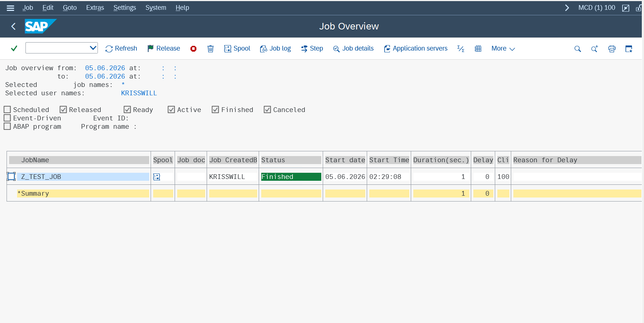Open the hamburger main menu icon
Image resolution: width=644 pixels, height=323 pixels.
pyautogui.click(x=11, y=8)
